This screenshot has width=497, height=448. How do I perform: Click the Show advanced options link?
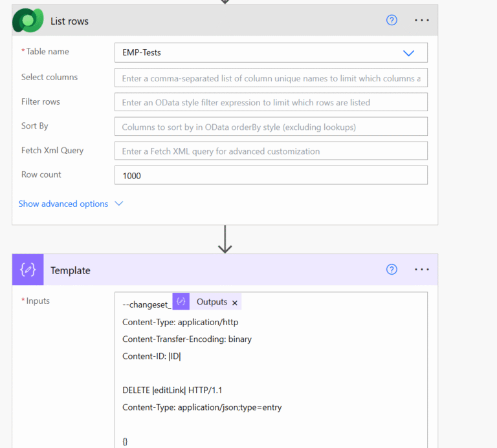click(x=63, y=204)
